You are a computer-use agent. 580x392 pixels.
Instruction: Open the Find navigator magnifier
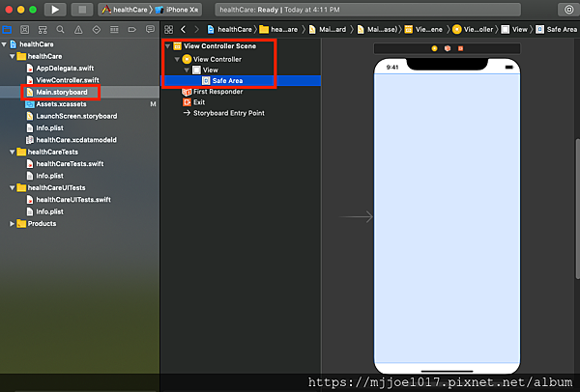[x=60, y=30]
